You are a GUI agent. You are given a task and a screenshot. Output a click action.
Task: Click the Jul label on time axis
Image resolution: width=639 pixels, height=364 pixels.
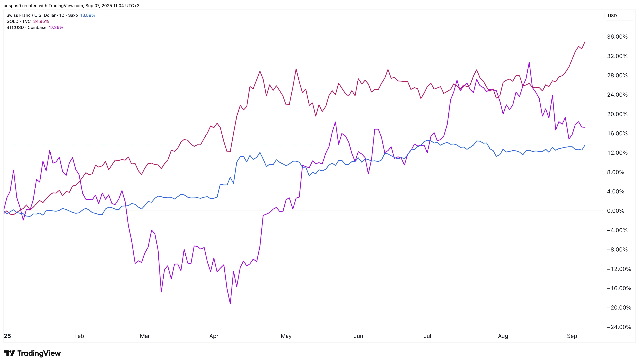pos(427,336)
